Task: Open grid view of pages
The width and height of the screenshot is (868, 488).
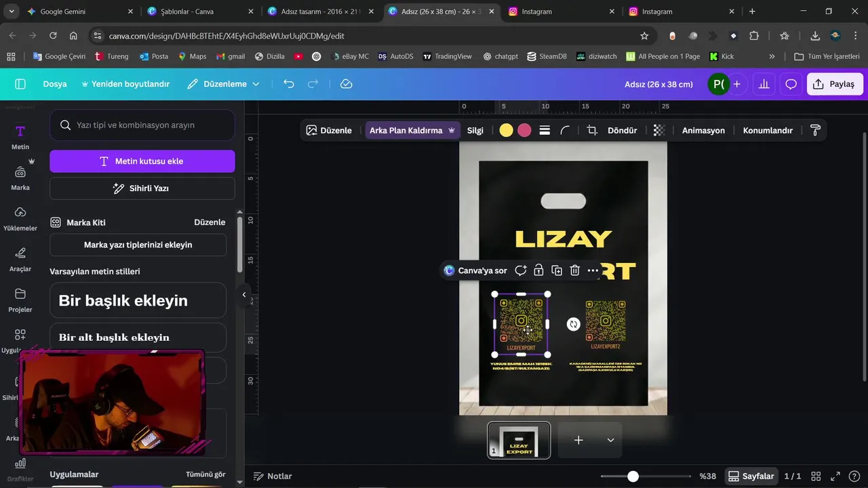Action: tap(816, 476)
